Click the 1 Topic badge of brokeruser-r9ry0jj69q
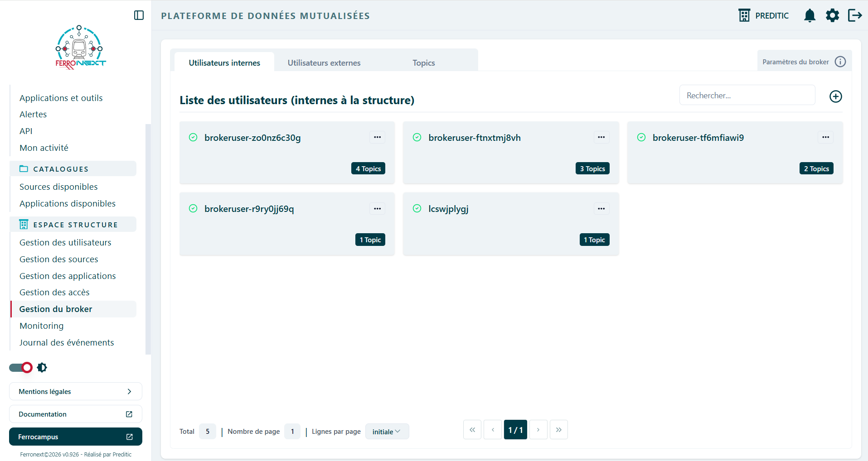This screenshot has height=461, width=868. pos(370,240)
